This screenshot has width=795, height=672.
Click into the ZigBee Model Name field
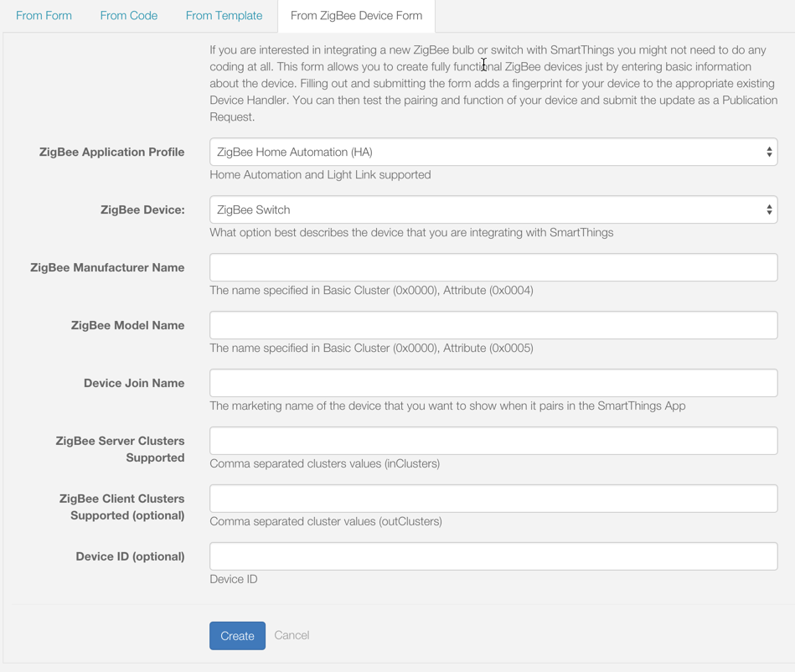click(x=493, y=325)
